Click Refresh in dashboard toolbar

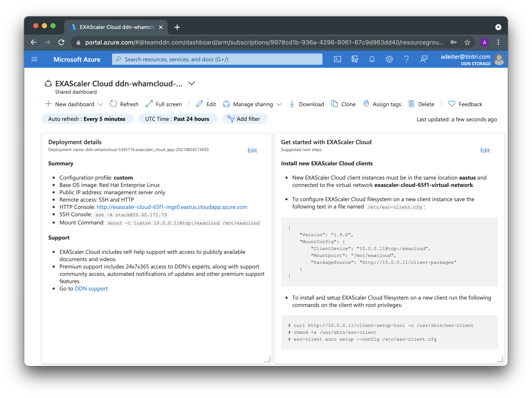[124, 104]
